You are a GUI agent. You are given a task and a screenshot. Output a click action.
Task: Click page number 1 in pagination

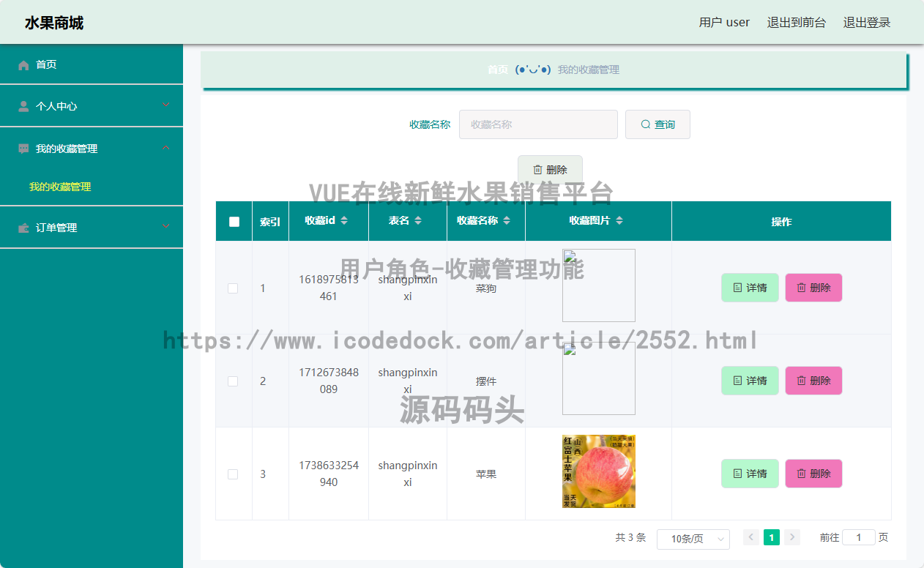(x=772, y=537)
